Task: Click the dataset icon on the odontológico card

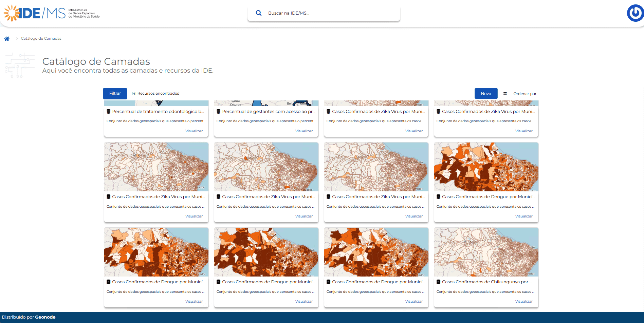Action: click(x=109, y=111)
